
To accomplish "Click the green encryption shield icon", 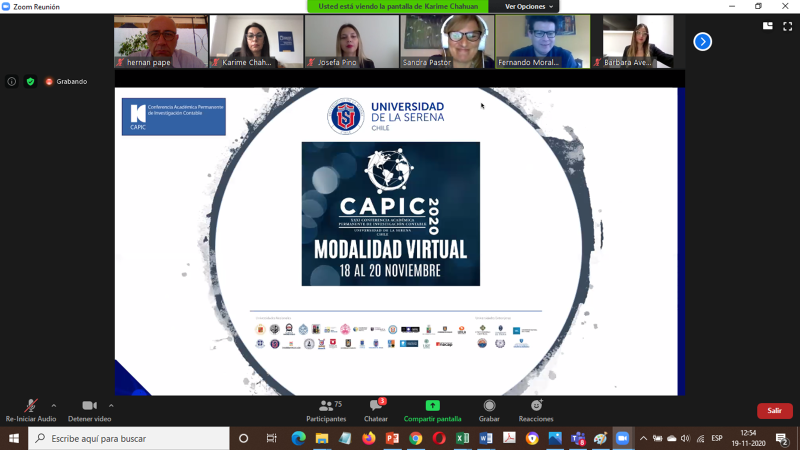I will 31,82.
